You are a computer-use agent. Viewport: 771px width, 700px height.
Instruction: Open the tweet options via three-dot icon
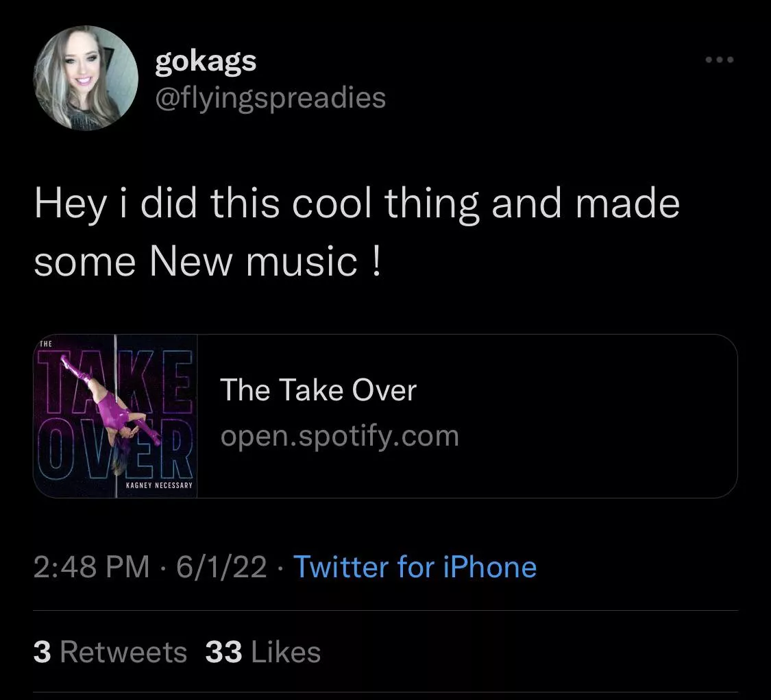[718, 60]
